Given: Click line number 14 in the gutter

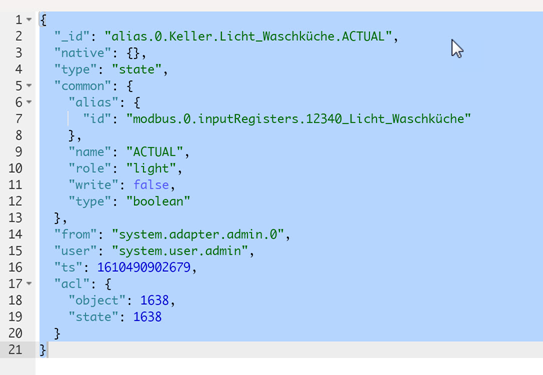Looking at the screenshot, I should [15, 234].
